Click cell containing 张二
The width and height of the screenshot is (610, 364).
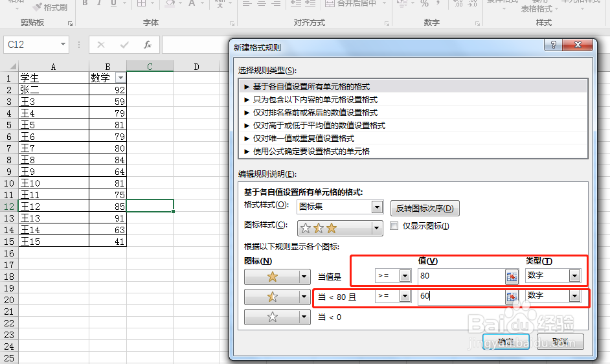pos(54,89)
